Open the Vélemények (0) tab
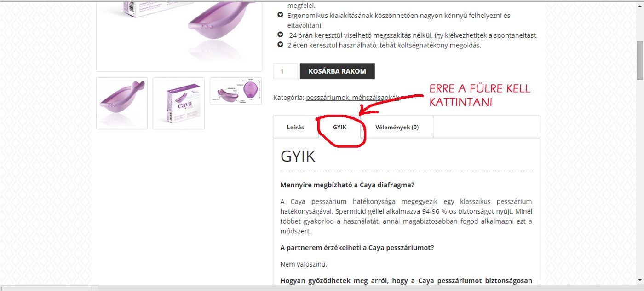Viewport: 644px width, 291px height. point(397,128)
